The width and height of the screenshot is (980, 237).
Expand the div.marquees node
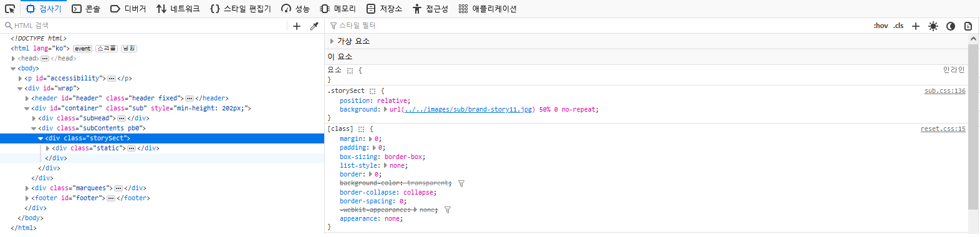27,188
